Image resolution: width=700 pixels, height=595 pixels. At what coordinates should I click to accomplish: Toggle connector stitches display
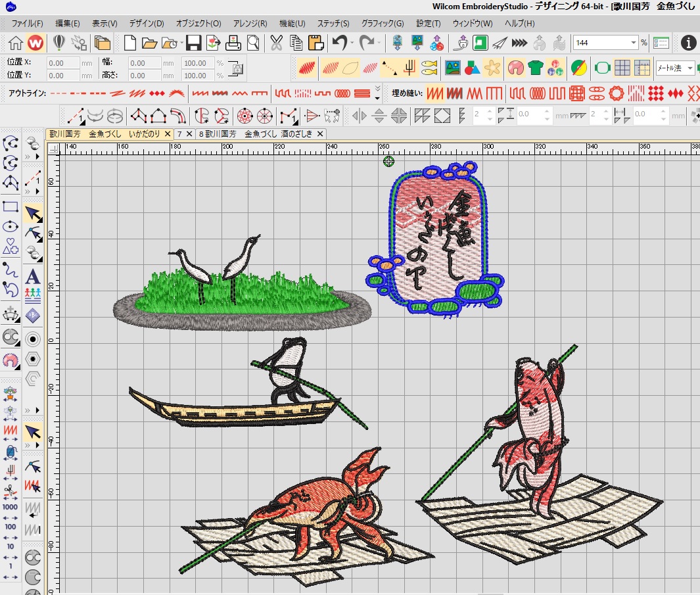pyautogui.click(x=389, y=68)
